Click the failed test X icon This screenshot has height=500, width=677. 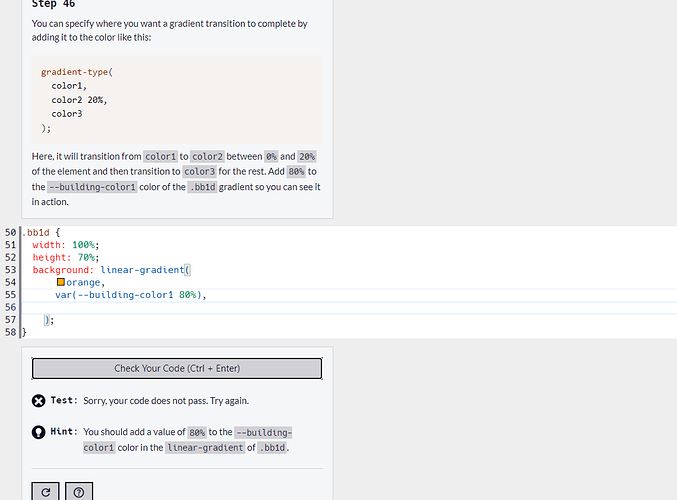(38, 401)
